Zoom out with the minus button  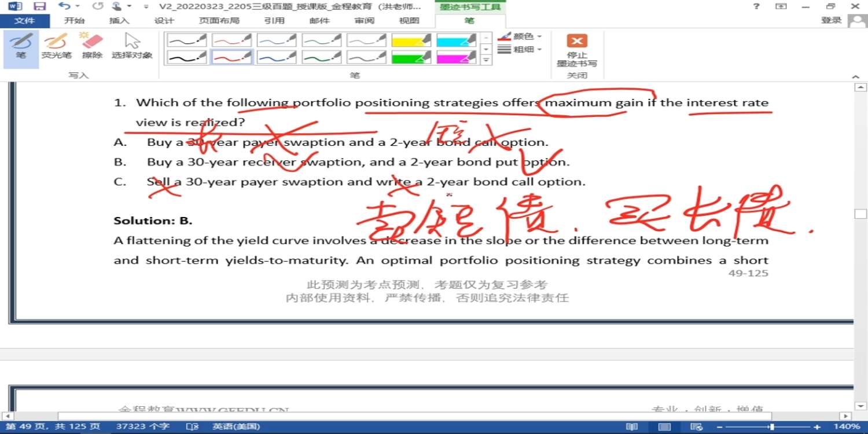pos(720,427)
